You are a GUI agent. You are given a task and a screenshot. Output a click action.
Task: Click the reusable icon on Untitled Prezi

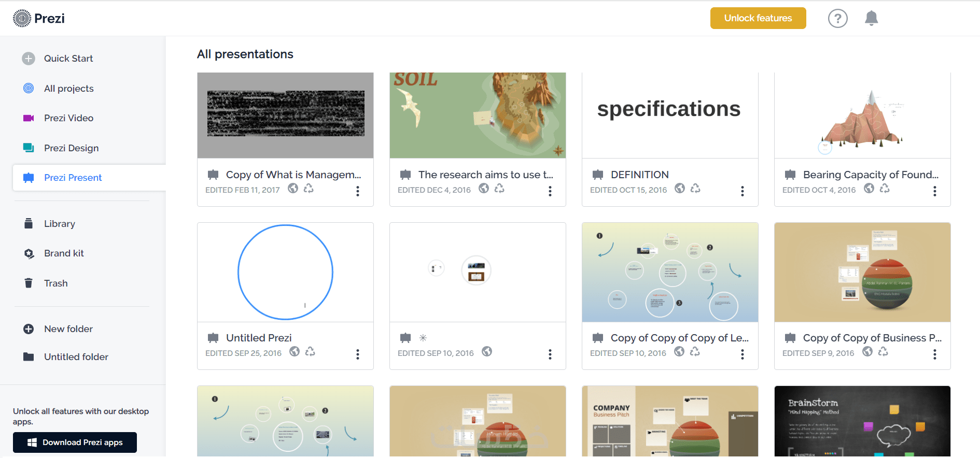[310, 352]
